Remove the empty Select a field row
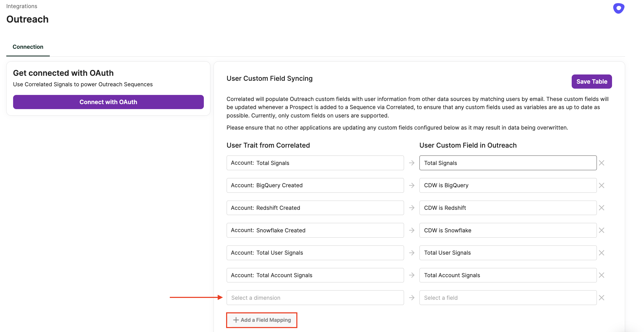 pyautogui.click(x=602, y=298)
